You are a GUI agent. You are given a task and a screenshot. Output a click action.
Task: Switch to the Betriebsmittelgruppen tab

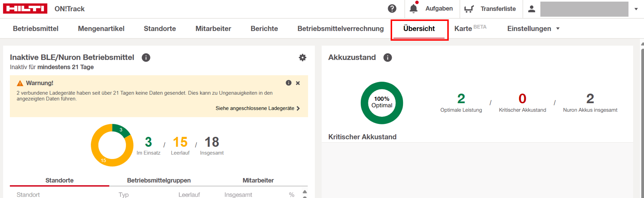[159, 180]
